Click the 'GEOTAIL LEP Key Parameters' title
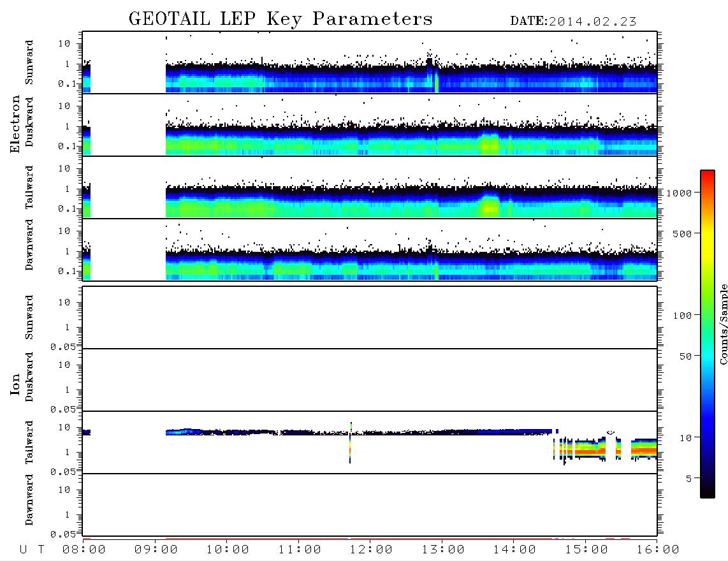 pos(280,19)
